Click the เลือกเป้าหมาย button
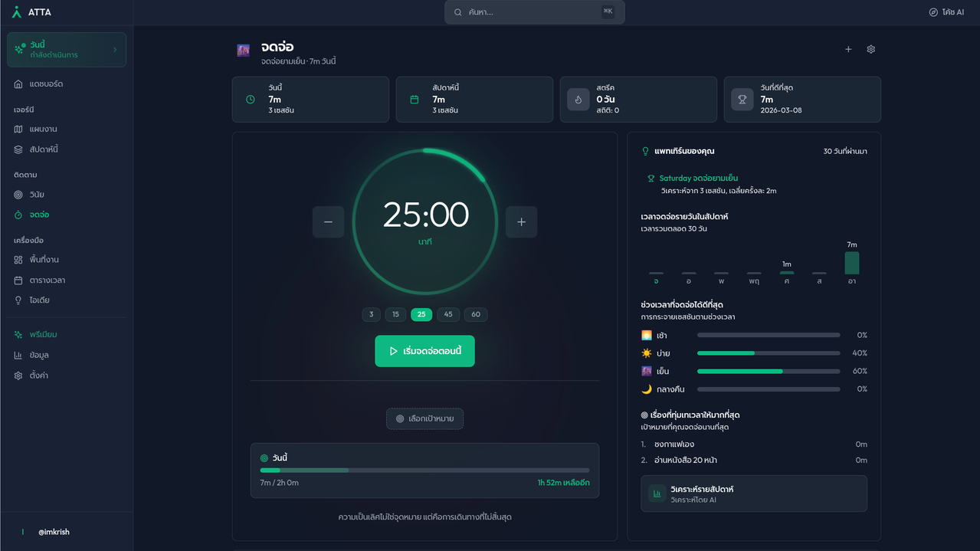The width and height of the screenshot is (980, 551). (424, 419)
